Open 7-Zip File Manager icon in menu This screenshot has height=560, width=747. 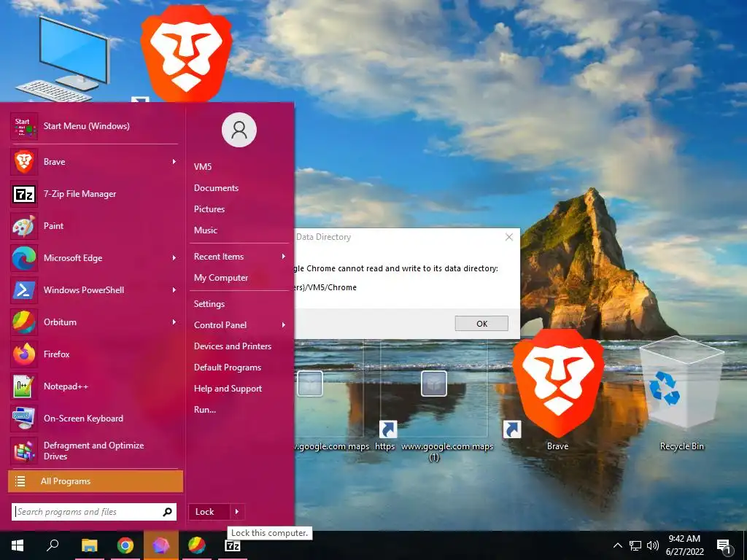tap(24, 194)
